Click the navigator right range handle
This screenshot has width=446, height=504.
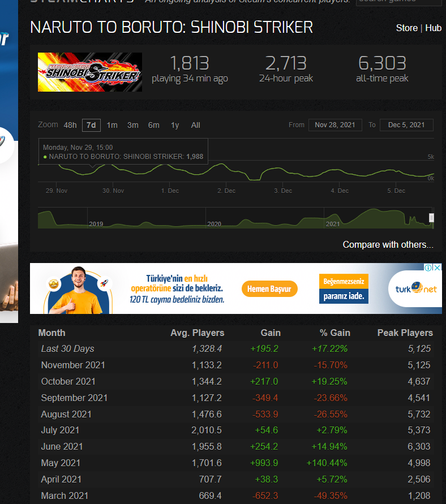[431, 218]
